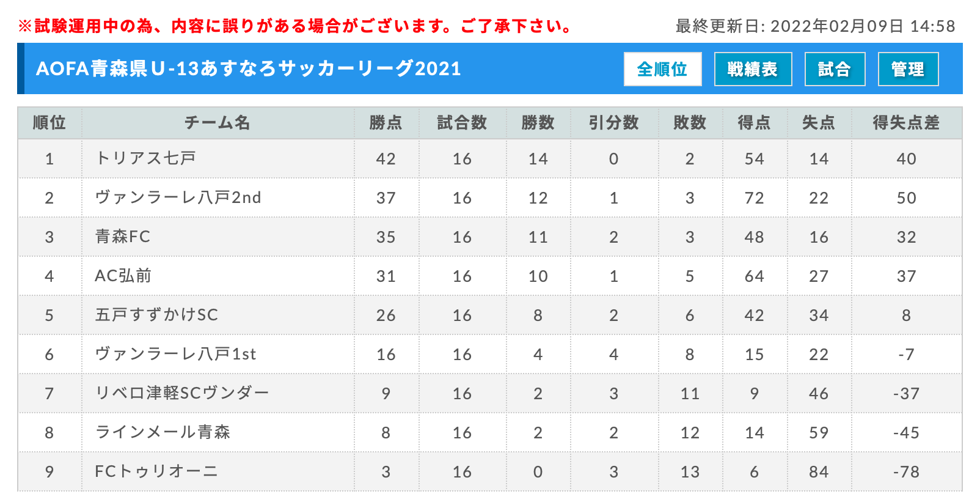Viewport: 980px width, 494px height.
Task: Click the チーム名 column header
Action: [x=218, y=123]
